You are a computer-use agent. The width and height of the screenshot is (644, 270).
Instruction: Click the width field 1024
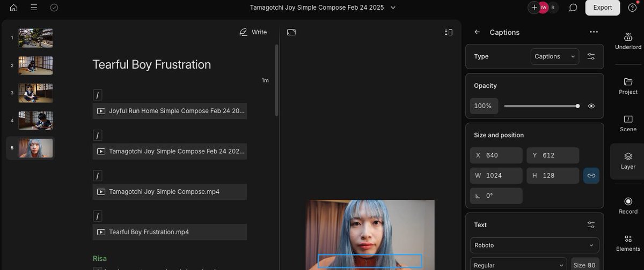pos(496,176)
